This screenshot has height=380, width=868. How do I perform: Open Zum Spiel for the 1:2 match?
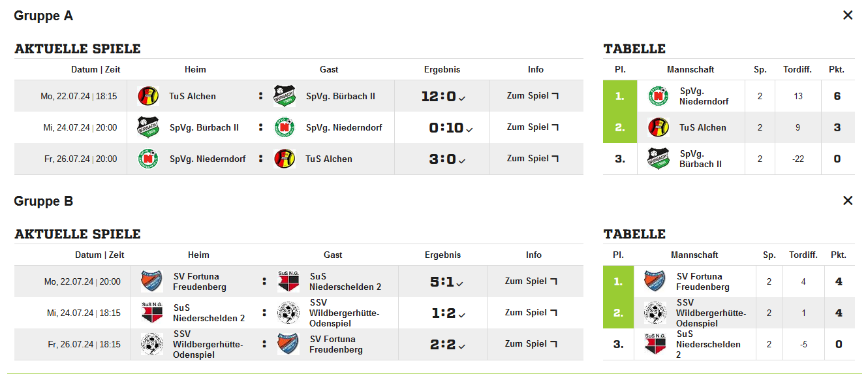[531, 312]
